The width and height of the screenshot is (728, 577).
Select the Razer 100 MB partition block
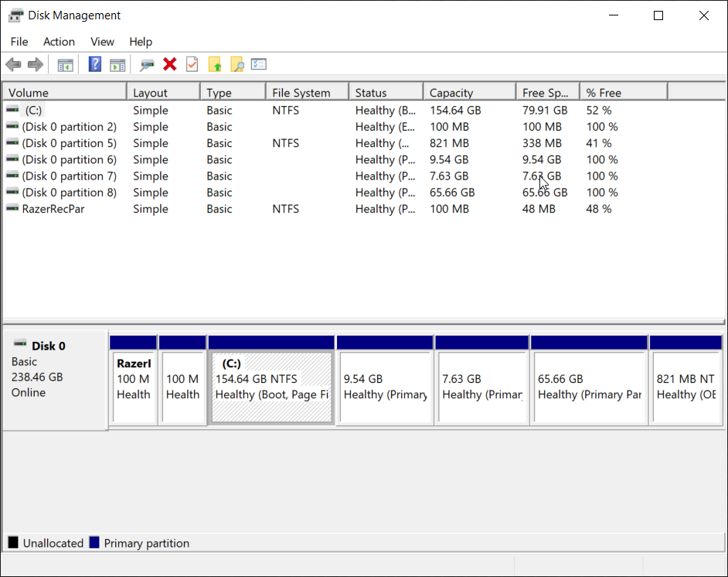click(133, 380)
